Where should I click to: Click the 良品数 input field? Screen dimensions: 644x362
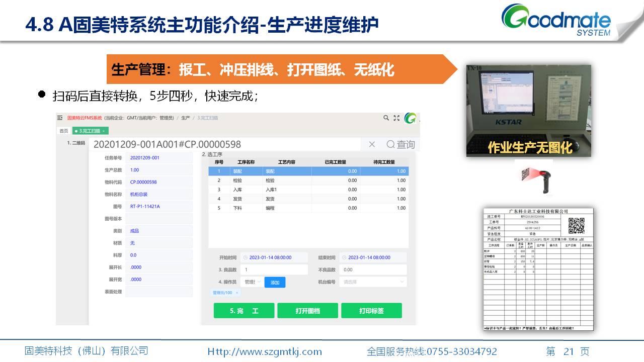pyautogui.click(x=274, y=270)
